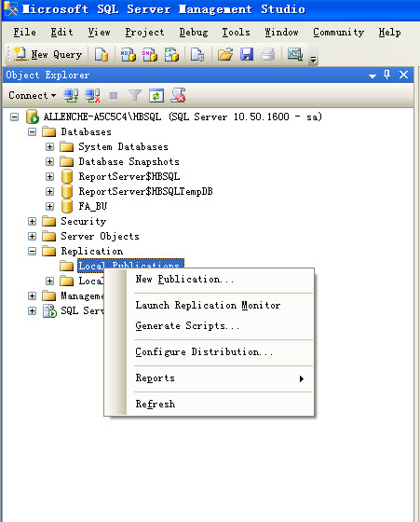Viewport: 420px width, 522px height.
Task: Select the SQL Server Agent icon
Action: [49, 311]
